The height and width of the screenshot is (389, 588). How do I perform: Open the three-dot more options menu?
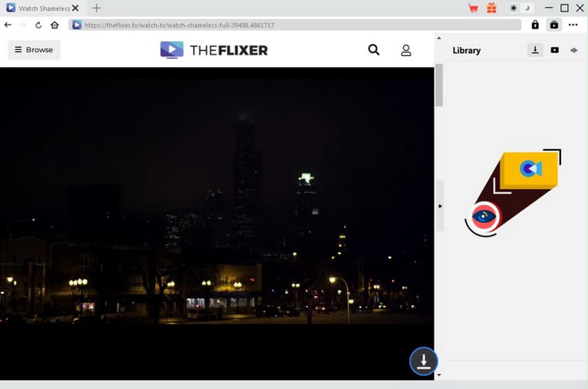click(x=573, y=25)
